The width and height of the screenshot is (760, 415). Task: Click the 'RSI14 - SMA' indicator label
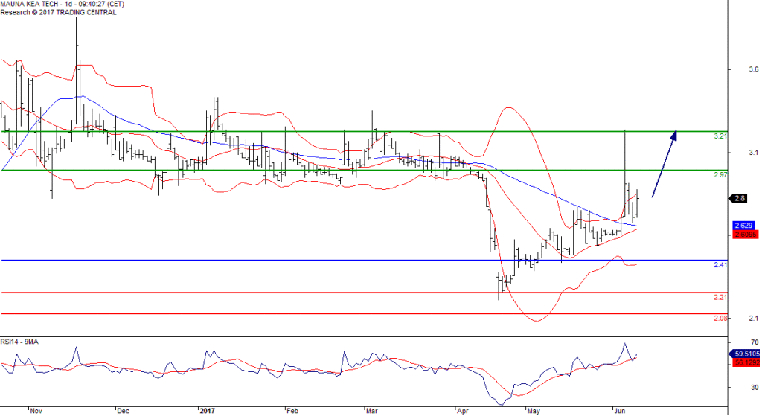click(19, 342)
